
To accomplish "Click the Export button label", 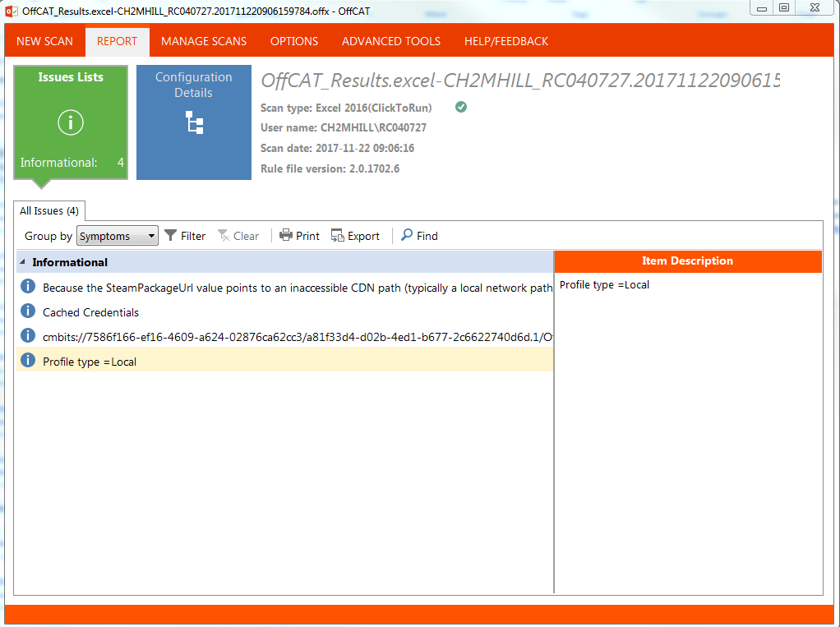I will pos(363,236).
